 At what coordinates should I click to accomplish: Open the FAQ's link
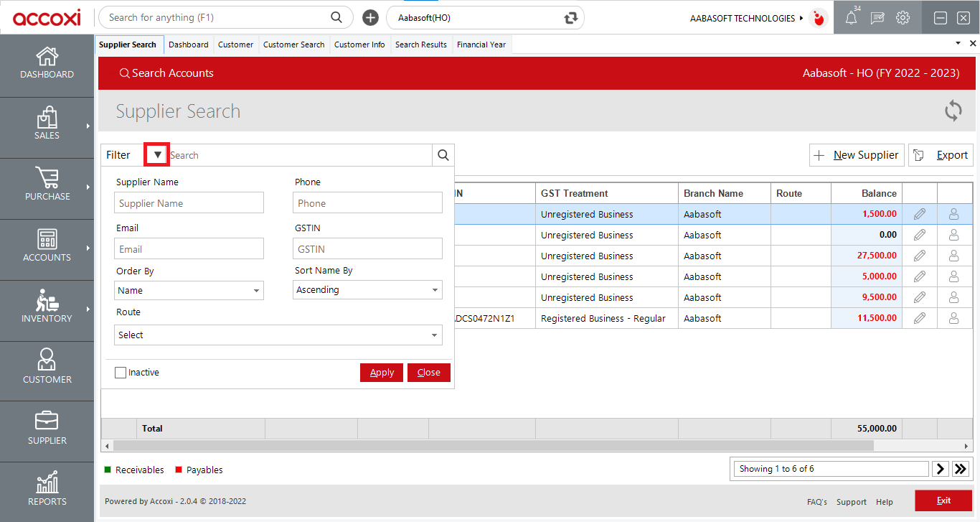[817, 502]
